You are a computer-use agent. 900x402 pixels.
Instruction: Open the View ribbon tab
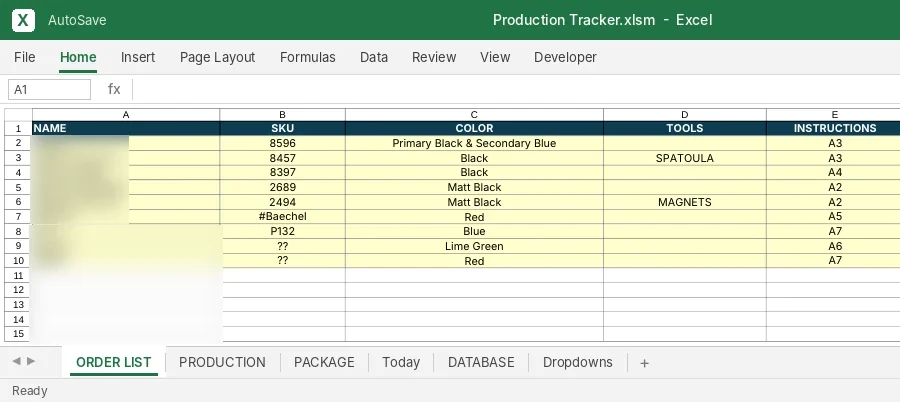[495, 57]
